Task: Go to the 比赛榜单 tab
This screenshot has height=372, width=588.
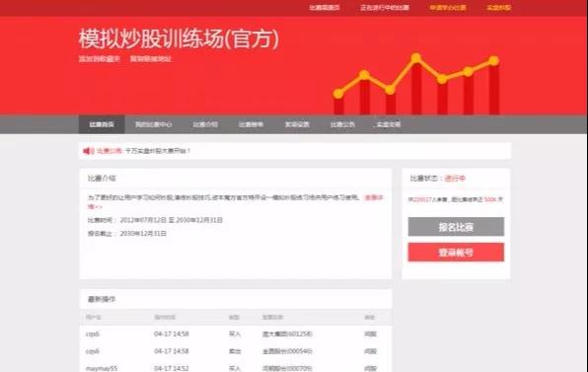Action: point(251,124)
